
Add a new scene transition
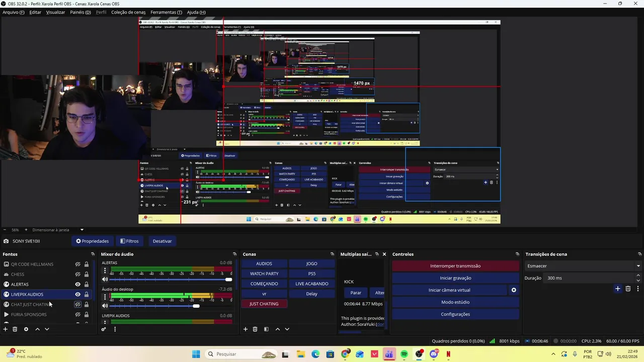pyautogui.click(x=618, y=289)
